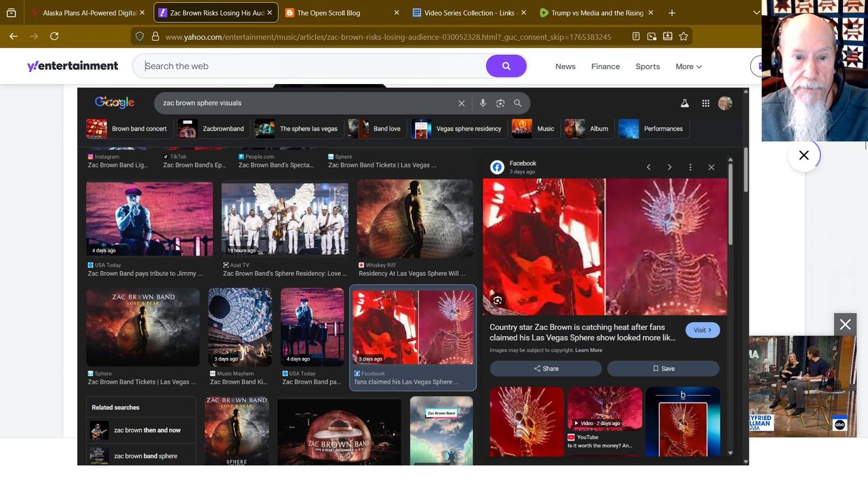The image size is (868, 488).
Task: Expand the Yahoo More menu
Action: coord(688,66)
